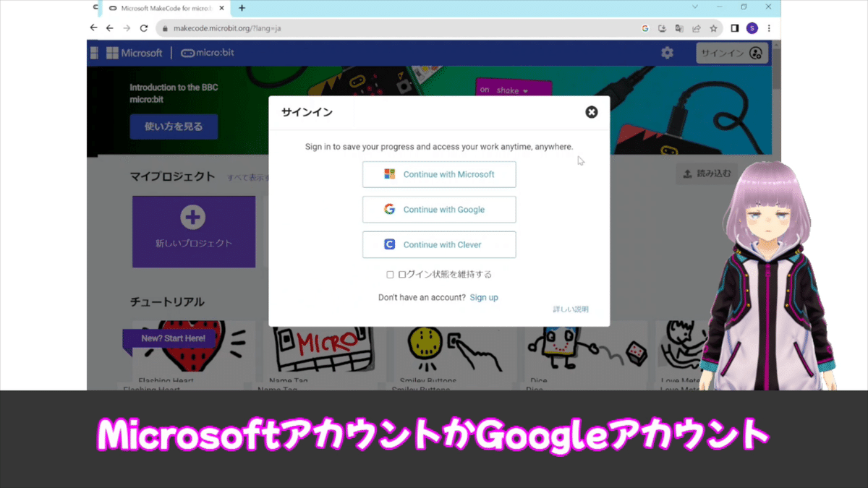The height and width of the screenshot is (488, 868).
Task: Click the lock icon beside the URL
Action: [x=165, y=29]
